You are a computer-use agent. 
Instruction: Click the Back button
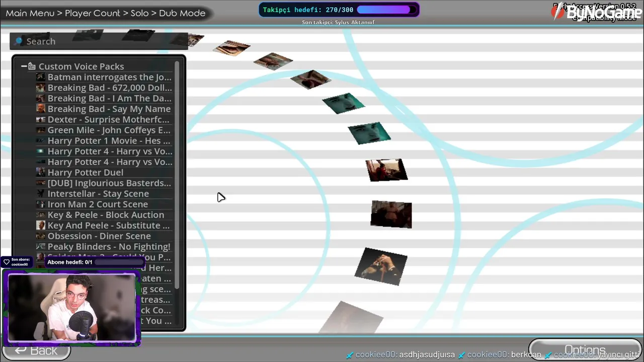click(x=36, y=350)
